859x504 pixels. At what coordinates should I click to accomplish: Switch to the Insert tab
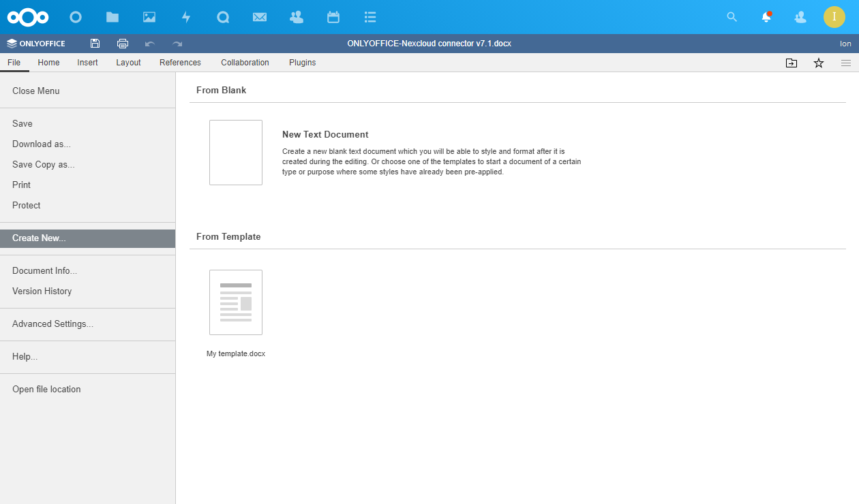point(87,63)
